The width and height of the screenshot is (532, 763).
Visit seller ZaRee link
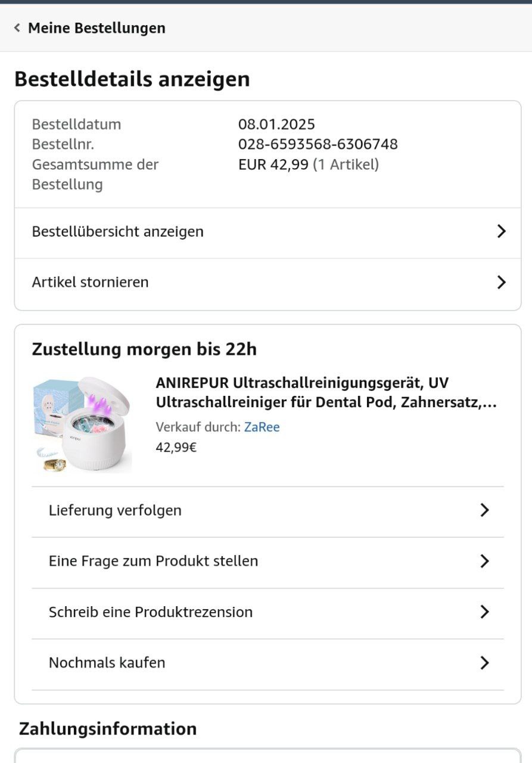[x=262, y=427]
